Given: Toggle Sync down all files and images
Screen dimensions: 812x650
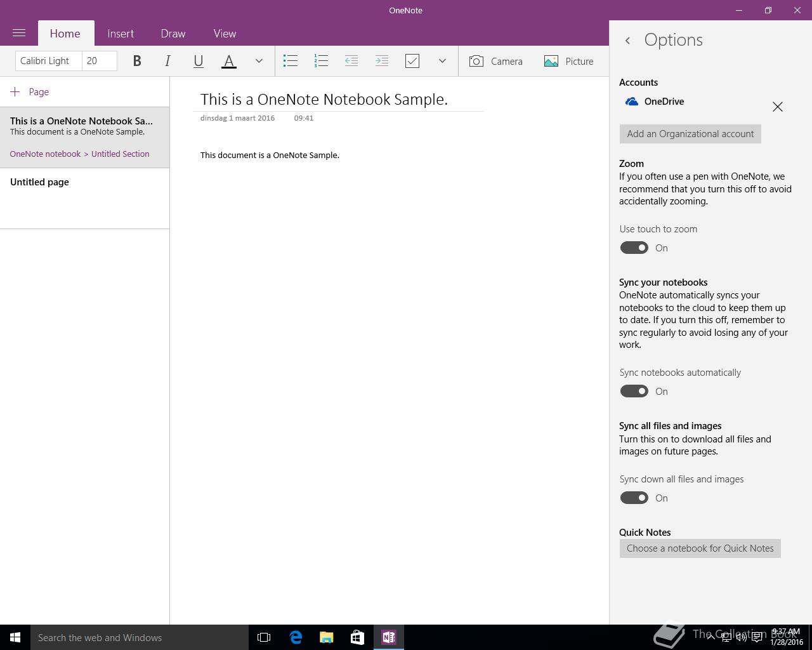Looking at the screenshot, I should click(x=634, y=498).
